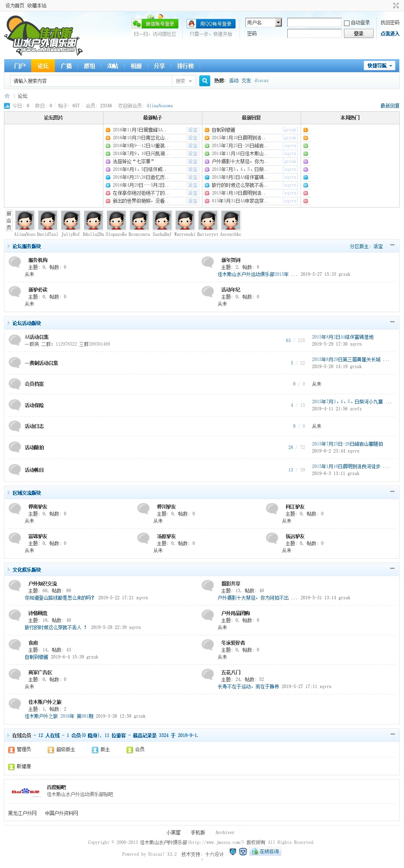Click the 找回密码 link

coord(390,23)
